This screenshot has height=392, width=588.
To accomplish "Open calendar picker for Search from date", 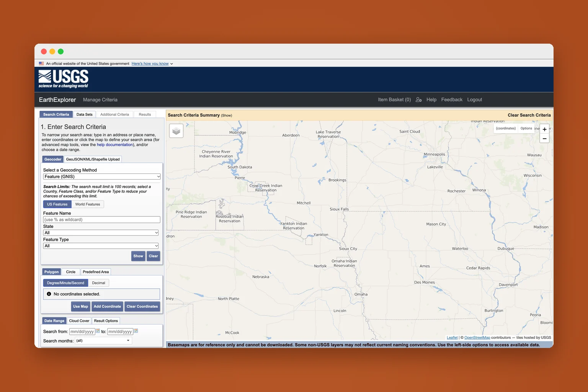I will click(98, 331).
